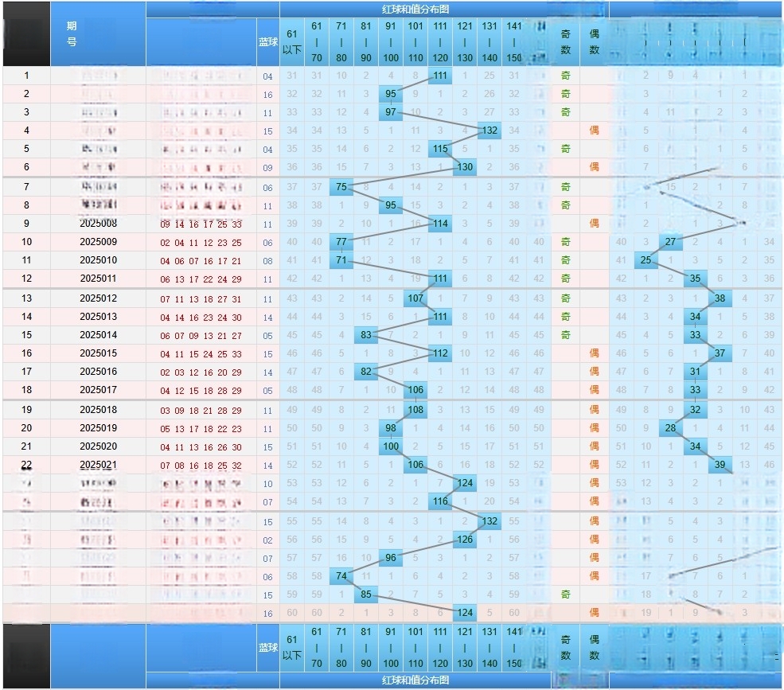Image resolution: width=784 pixels, height=690 pixels.
Task: Click the highlighted value 39 in right chart
Action: (x=720, y=464)
